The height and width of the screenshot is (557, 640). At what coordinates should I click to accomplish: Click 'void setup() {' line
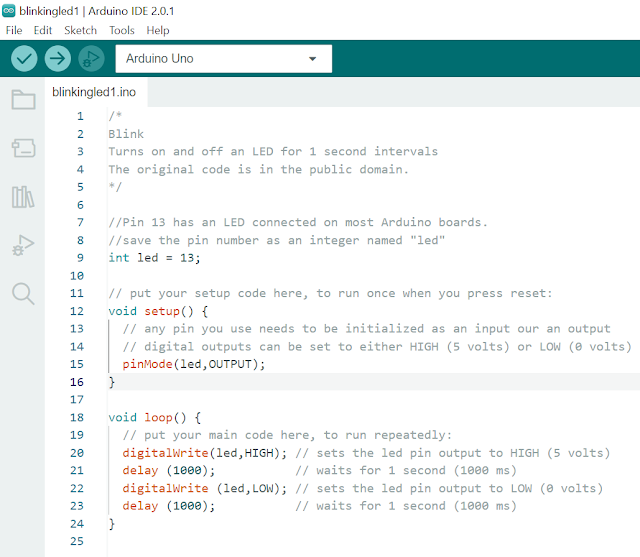(x=158, y=311)
